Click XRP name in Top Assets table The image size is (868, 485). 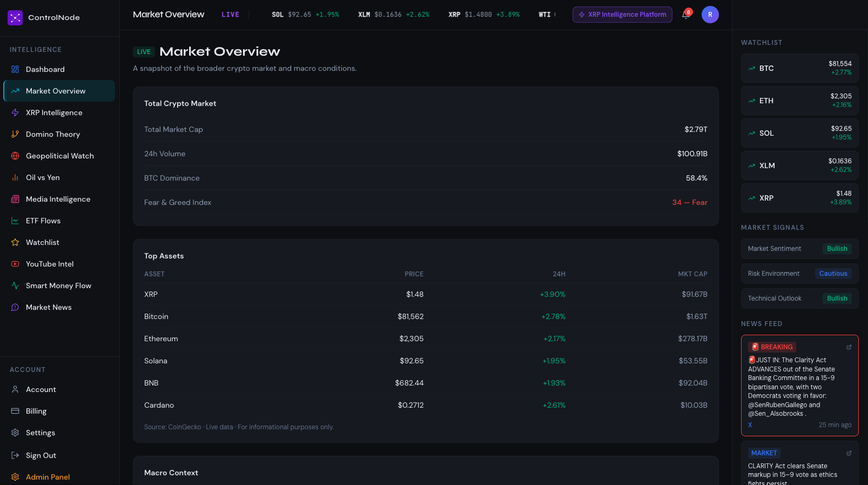[151, 294]
